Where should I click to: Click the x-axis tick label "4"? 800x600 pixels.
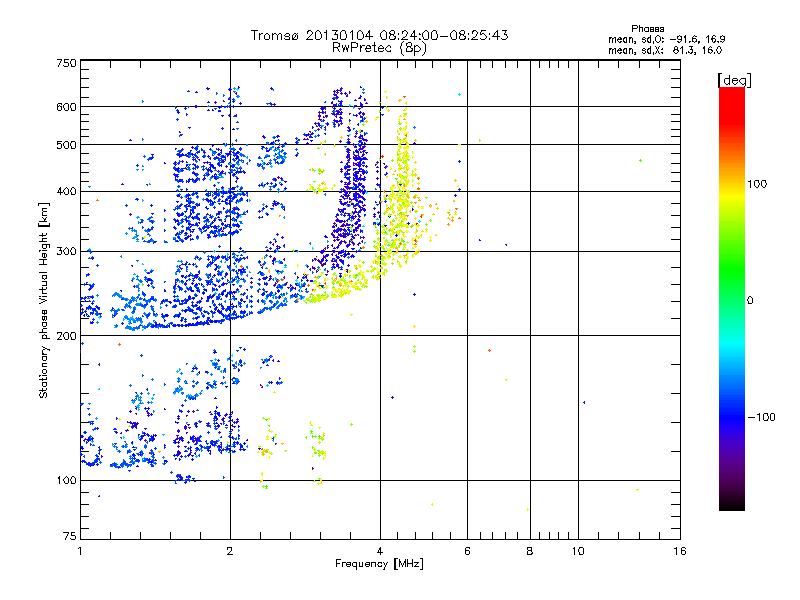point(380,551)
